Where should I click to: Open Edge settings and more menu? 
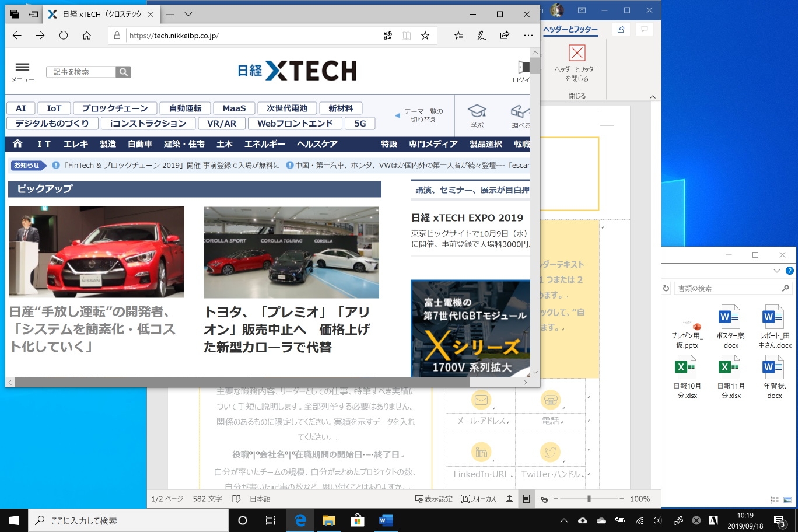[528, 36]
